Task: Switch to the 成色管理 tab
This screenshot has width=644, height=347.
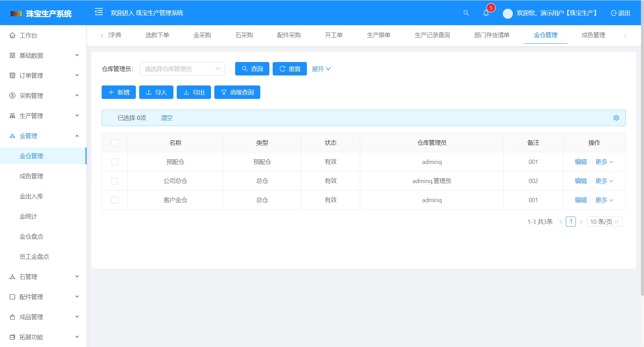Action: pyautogui.click(x=593, y=35)
